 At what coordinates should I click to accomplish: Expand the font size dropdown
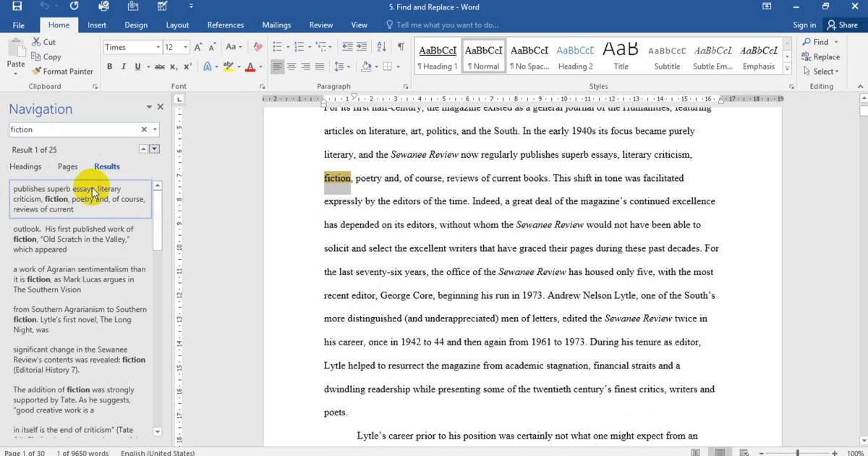coord(186,47)
